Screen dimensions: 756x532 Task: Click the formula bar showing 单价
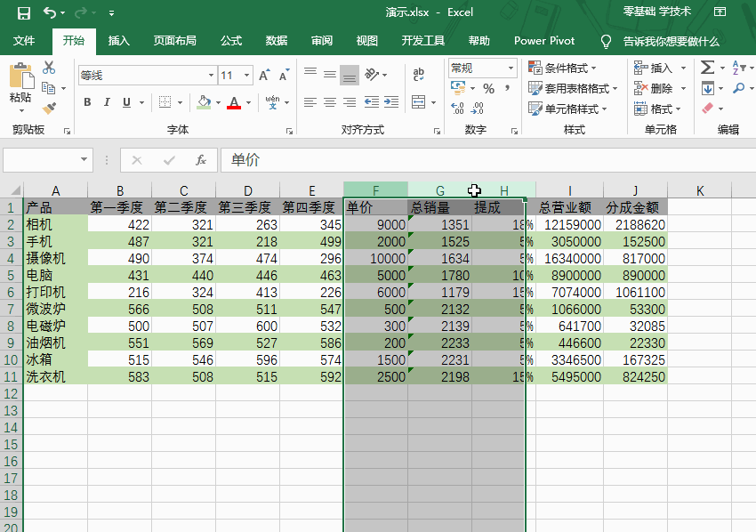pyautogui.click(x=488, y=160)
